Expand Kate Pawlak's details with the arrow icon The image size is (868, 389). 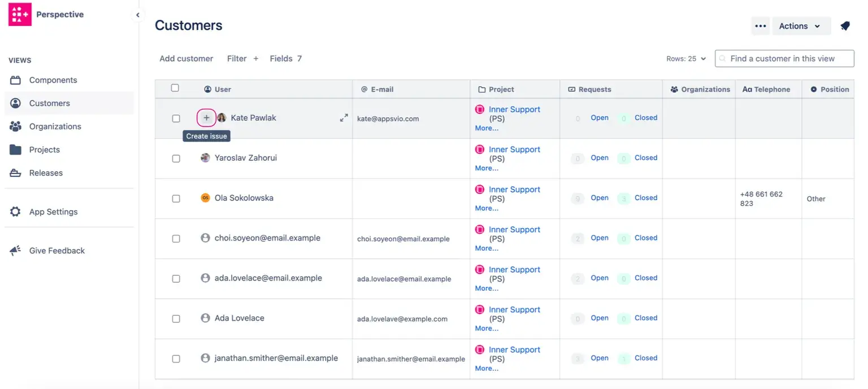(344, 117)
